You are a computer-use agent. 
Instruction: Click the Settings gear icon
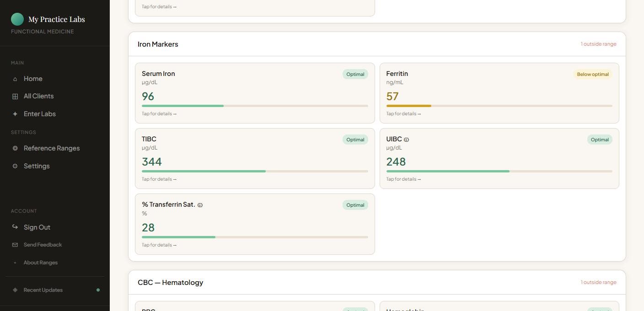(15, 166)
